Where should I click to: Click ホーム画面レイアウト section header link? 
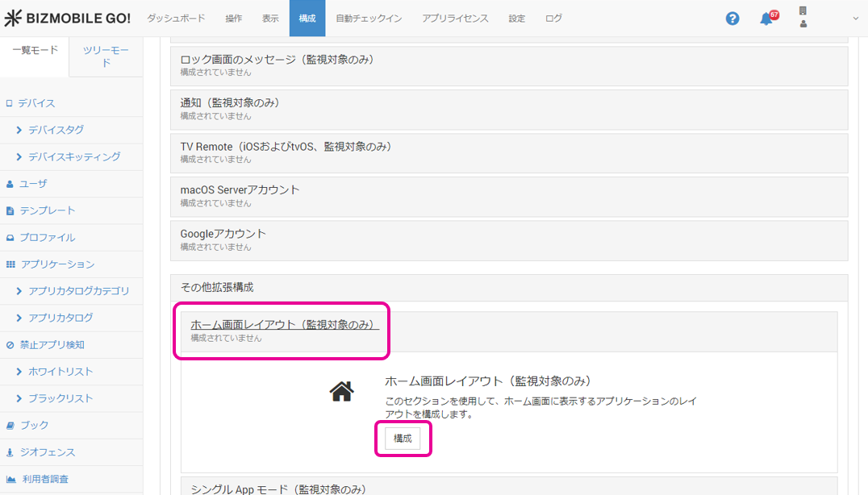284,325
